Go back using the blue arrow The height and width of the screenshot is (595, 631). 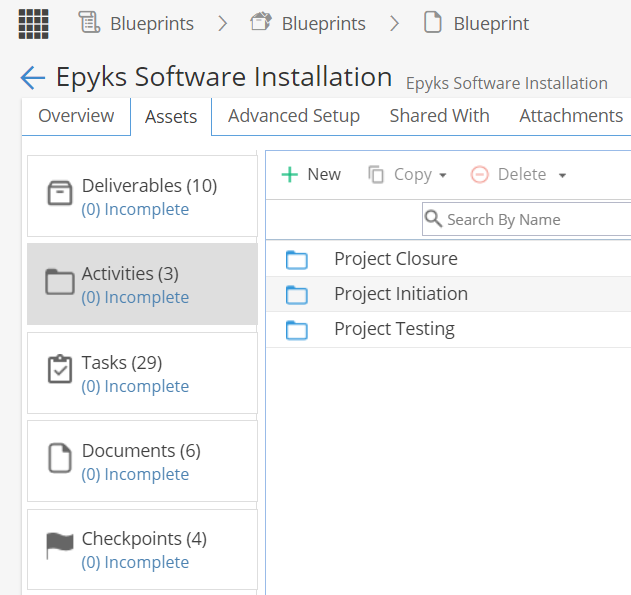pyautogui.click(x=33, y=77)
